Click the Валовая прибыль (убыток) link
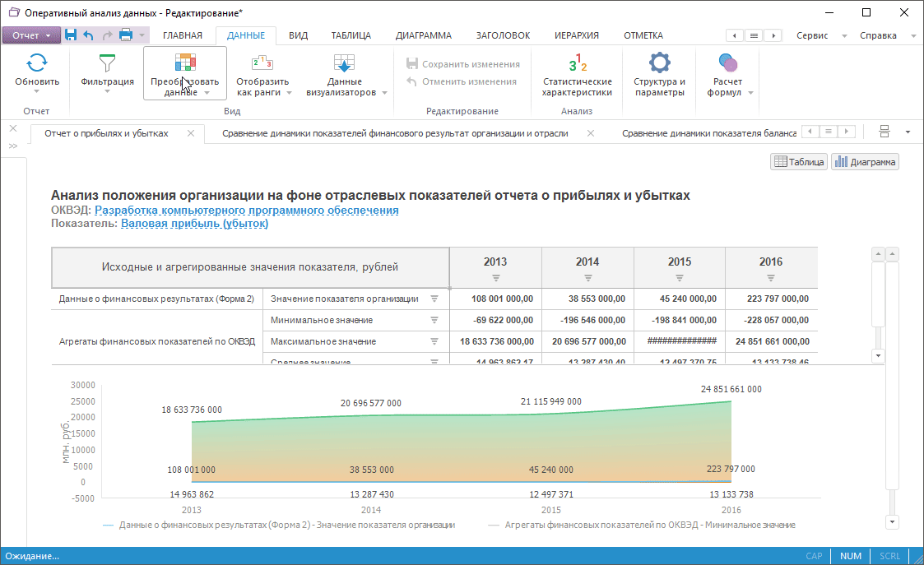 click(194, 223)
